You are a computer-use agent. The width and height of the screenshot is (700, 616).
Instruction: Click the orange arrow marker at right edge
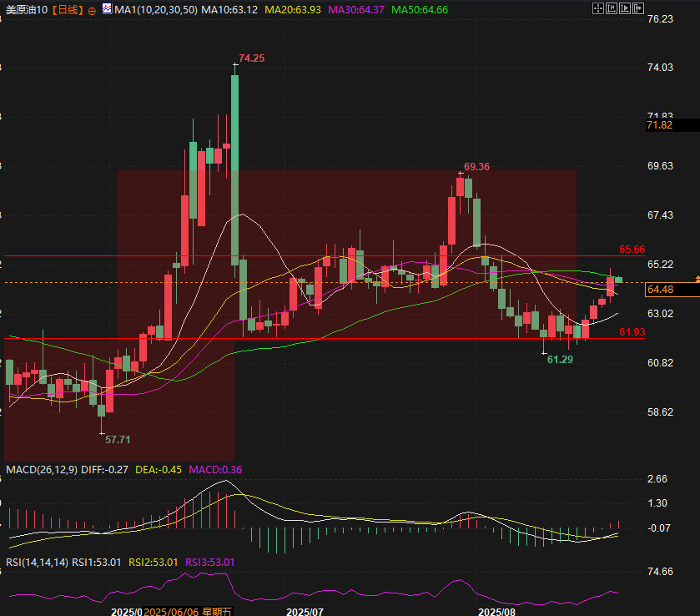(x=697, y=279)
